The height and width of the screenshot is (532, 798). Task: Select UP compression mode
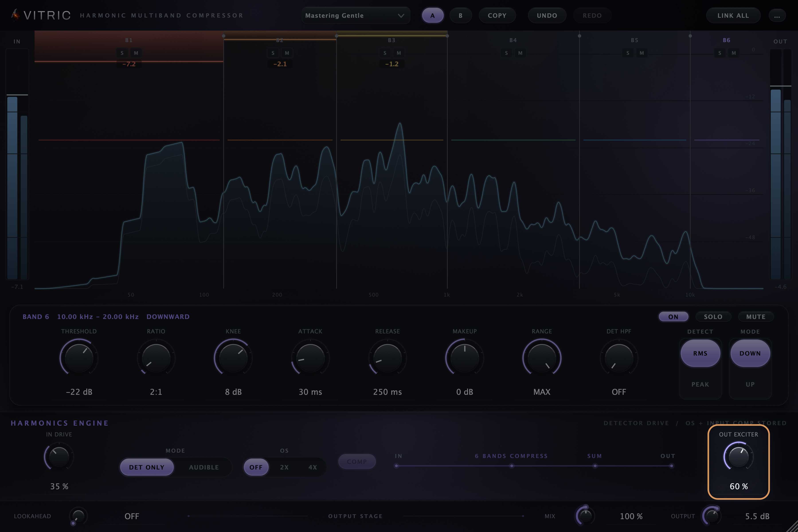point(750,384)
